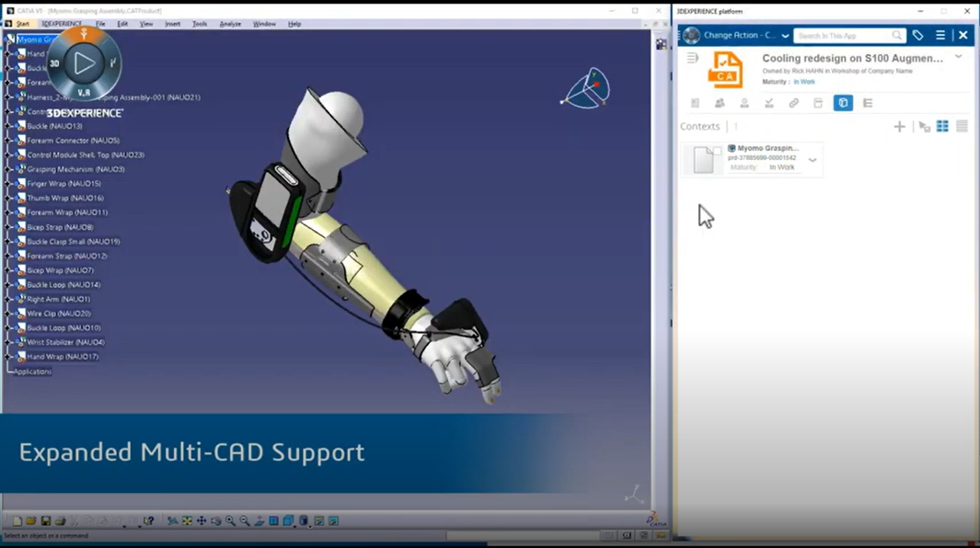Viewport: 980px width, 548px height.
Task: Expand the Change Action app dropdown
Action: pos(785,36)
